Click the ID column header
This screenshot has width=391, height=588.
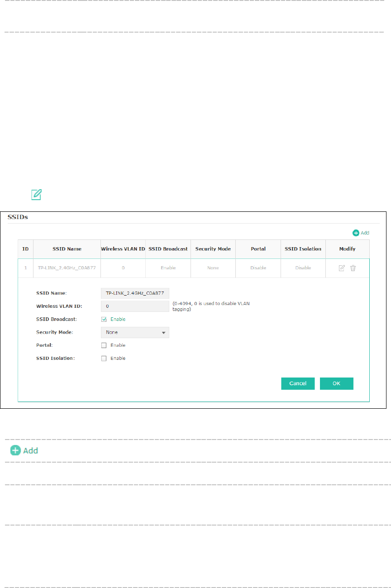click(x=25, y=249)
